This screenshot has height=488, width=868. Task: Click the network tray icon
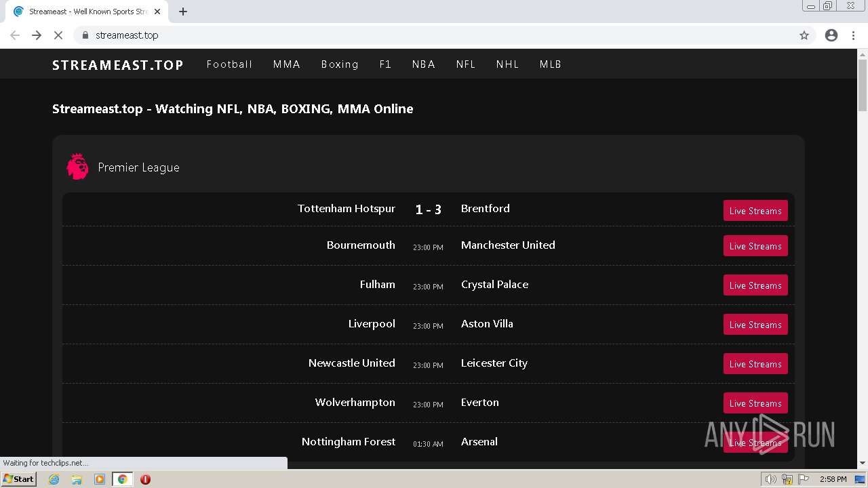pyautogui.click(x=787, y=479)
